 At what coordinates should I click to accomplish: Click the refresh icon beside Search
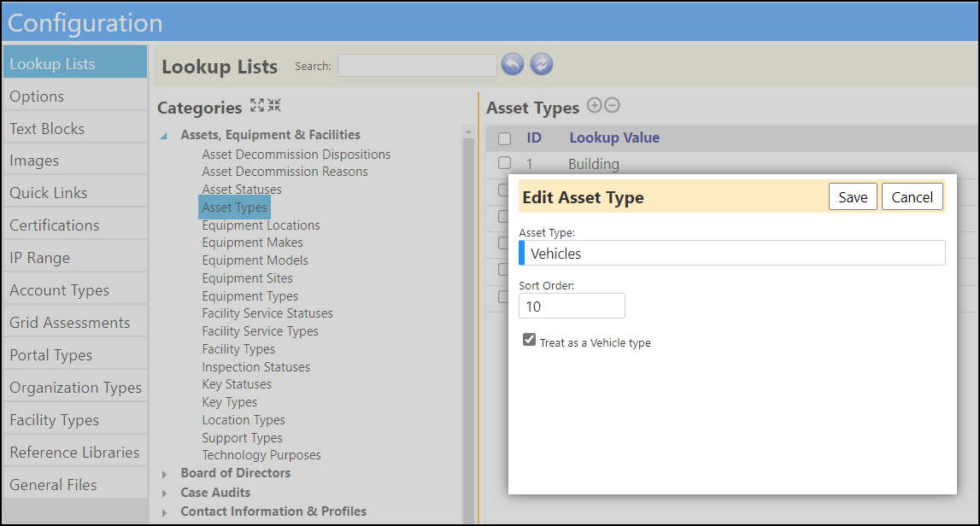tap(542, 64)
